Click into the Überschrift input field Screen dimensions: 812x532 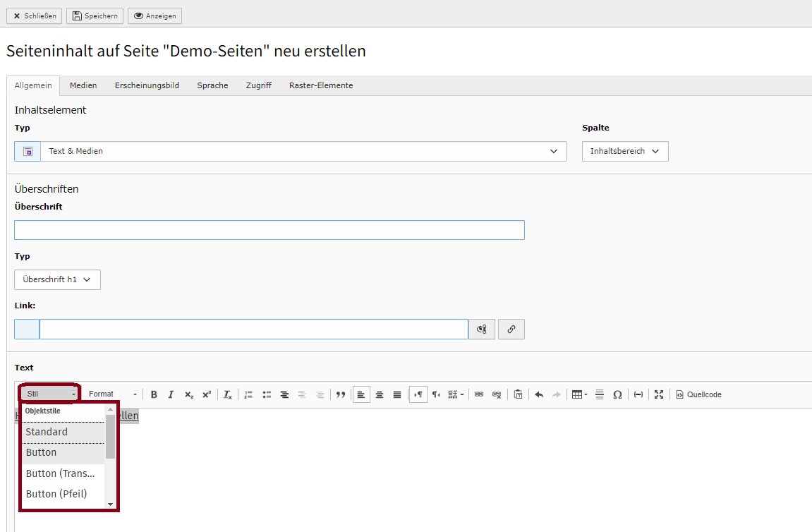(x=269, y=230)
